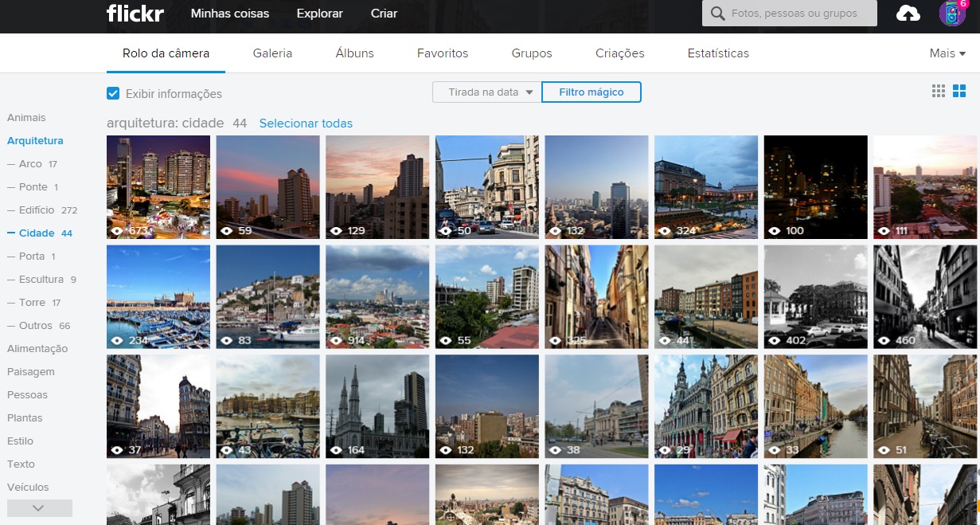This screenshot has width=980, height=525.
Task: Expand the Mais menu
Action: tap(947, 53)
